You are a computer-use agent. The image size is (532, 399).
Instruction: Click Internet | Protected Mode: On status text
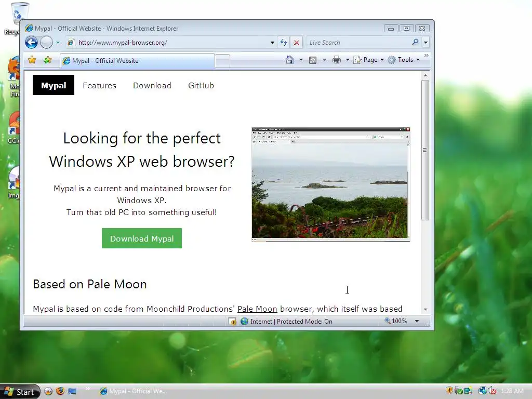291,321
